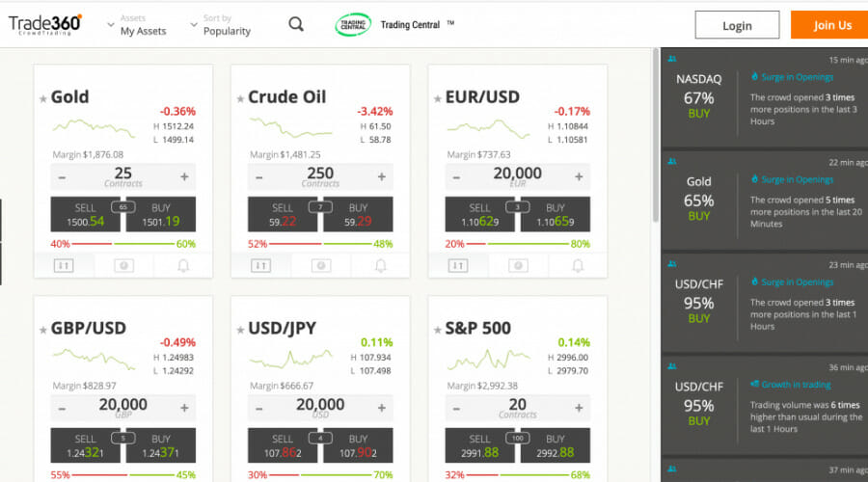Click the EUR/USD info circle icon
The height and width of the screenshot is (482, 868).
(x=518, y=266)
